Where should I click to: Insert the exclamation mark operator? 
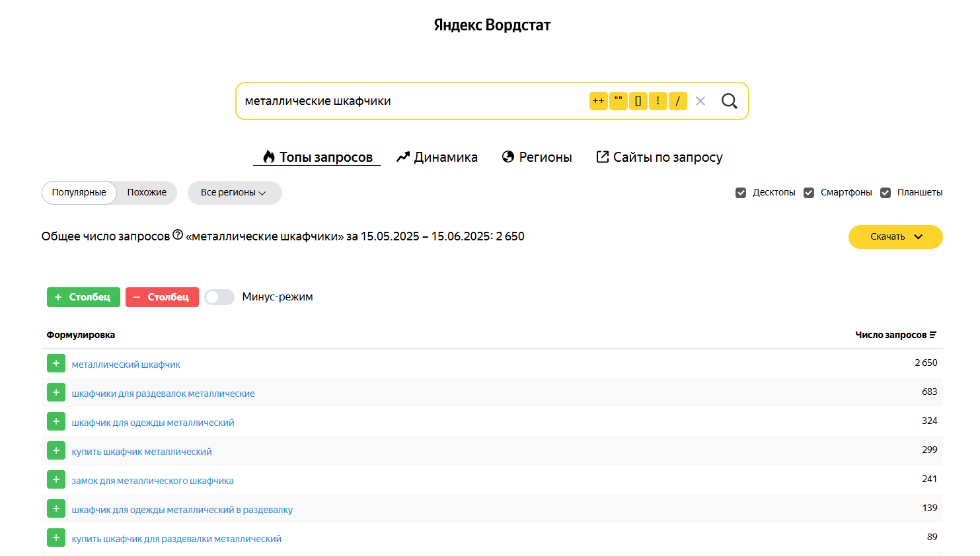658,101
